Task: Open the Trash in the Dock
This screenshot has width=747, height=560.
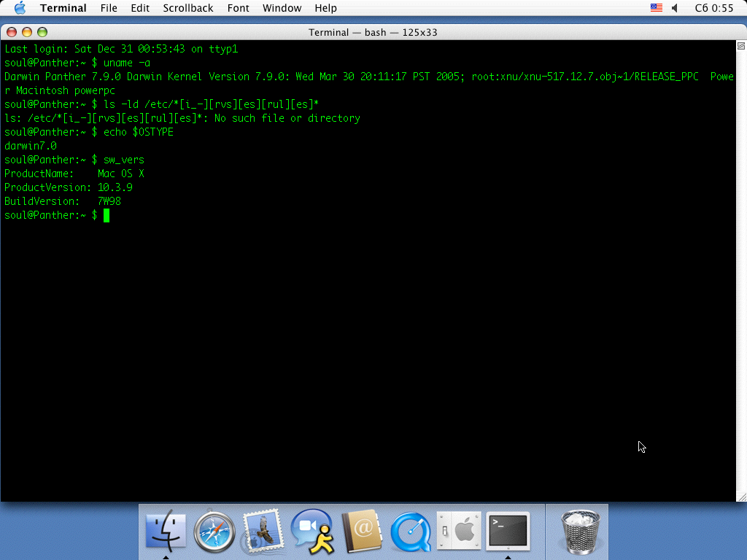Action: tap(580, 532)
